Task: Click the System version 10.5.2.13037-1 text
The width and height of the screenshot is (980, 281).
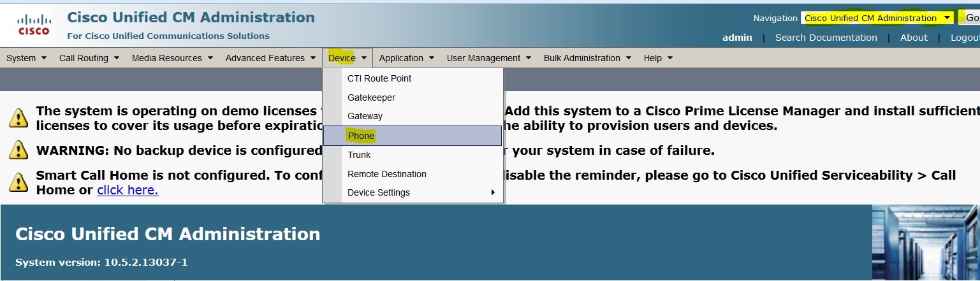Action: coord(101,263)
